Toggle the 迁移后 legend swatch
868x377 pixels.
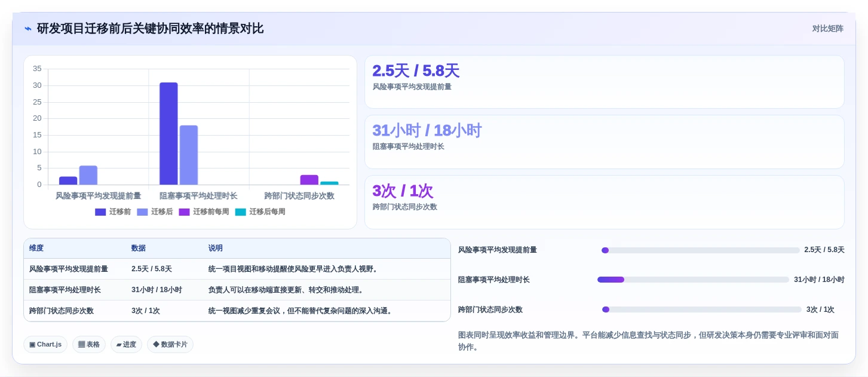pyautogui.click(x=142, y=212)
